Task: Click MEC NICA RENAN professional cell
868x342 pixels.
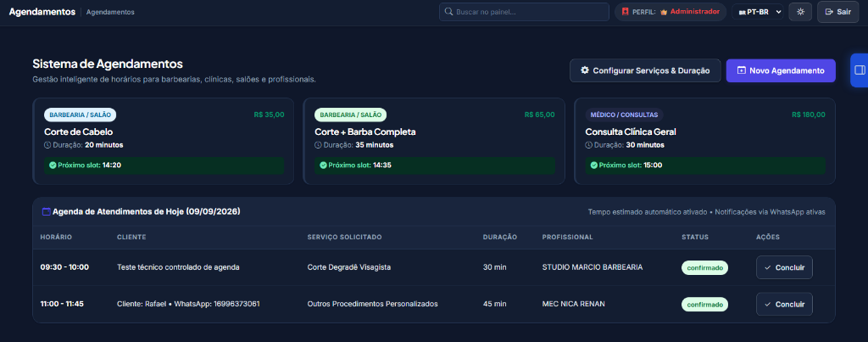Action: [574, 304]
